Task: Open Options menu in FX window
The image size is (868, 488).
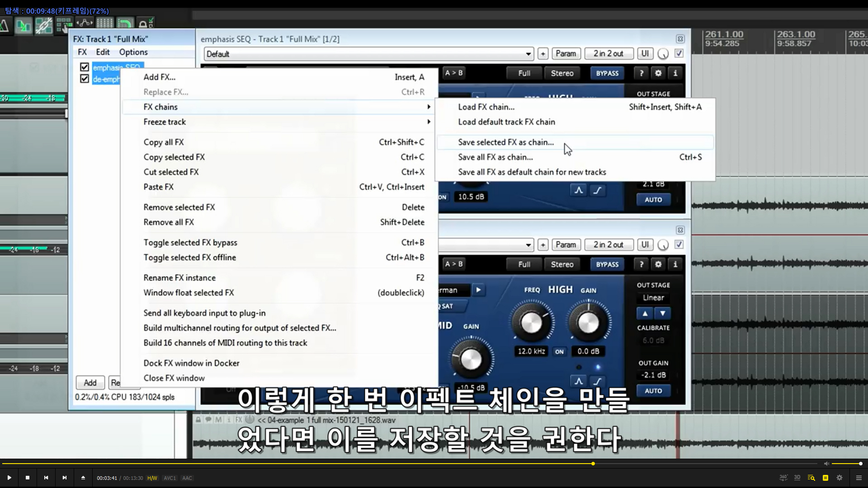Action: click(x=133, y=52)
